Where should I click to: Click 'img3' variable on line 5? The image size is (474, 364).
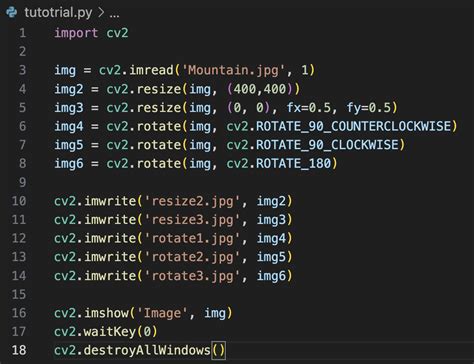pos(69,108)
